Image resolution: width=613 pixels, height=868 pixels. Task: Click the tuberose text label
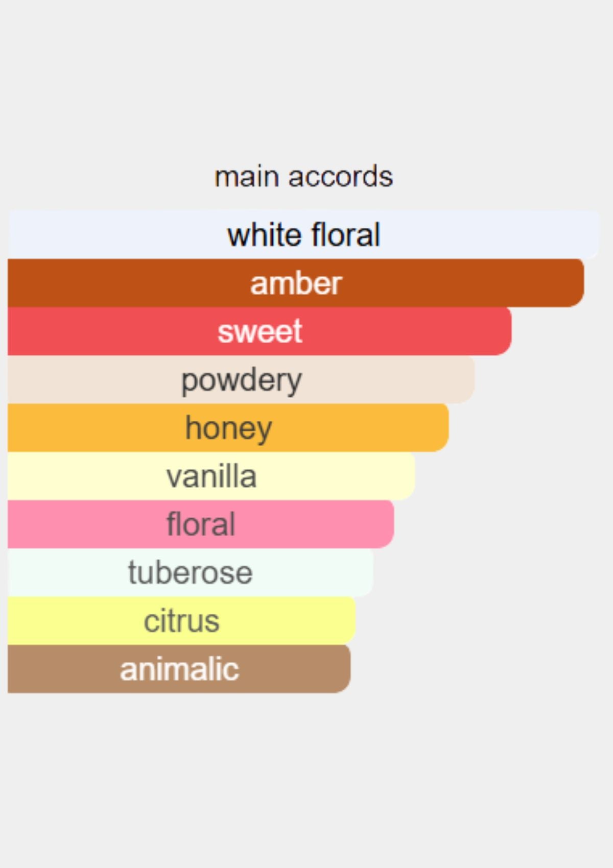tap(190, 572)
